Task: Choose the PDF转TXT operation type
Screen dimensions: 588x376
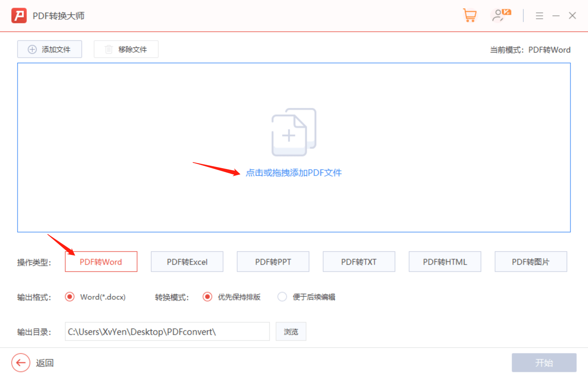Action: (359, 262)
